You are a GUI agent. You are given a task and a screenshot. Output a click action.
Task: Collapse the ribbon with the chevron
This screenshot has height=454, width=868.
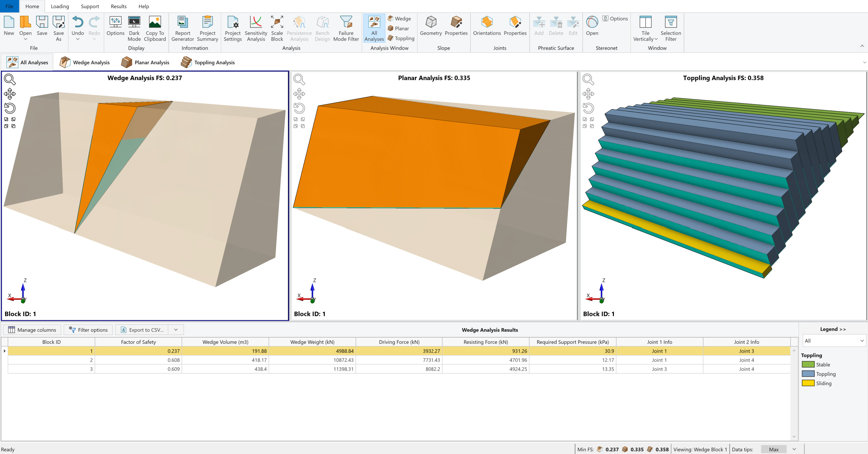pos(862,46)
